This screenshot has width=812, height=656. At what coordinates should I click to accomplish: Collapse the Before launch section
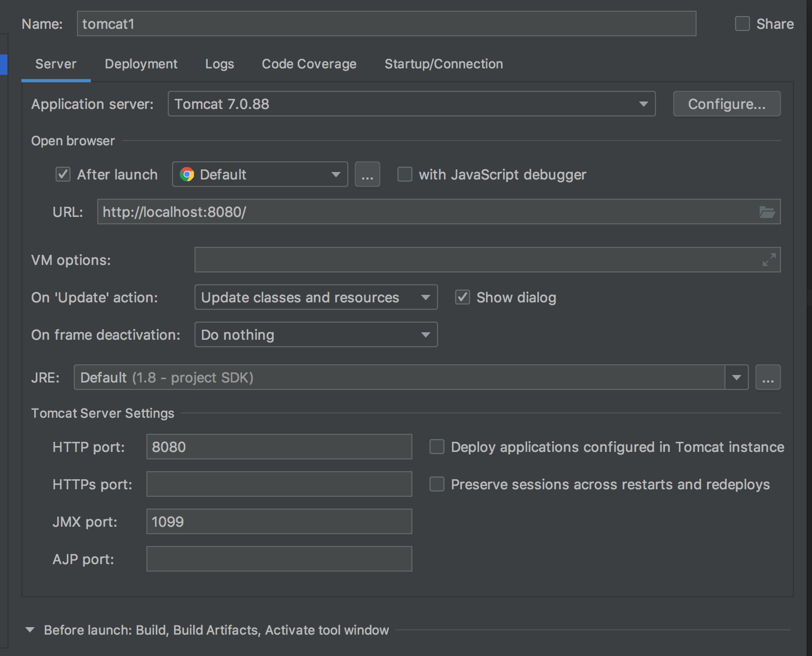[30, 630]
